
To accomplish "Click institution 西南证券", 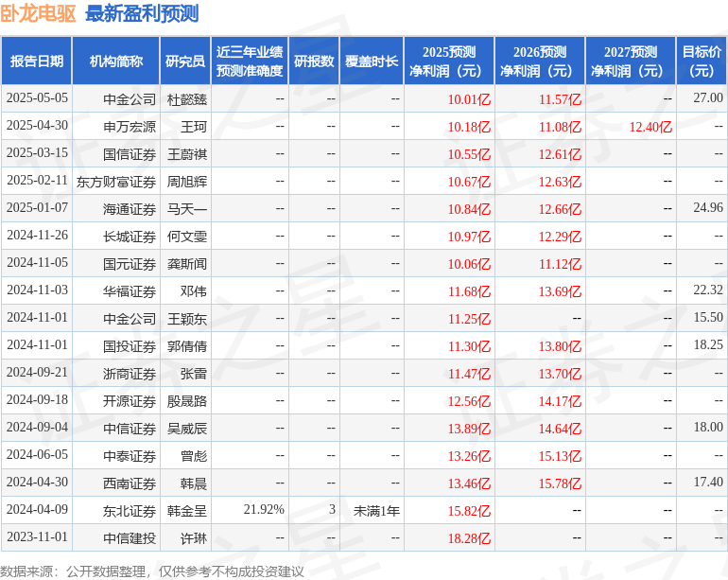I will (x=130, y=483).
